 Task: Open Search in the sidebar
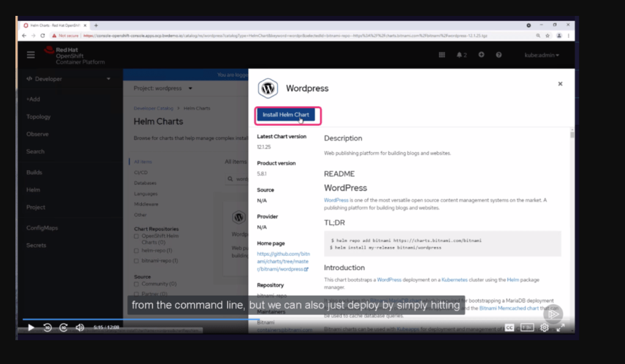(35, 151)
